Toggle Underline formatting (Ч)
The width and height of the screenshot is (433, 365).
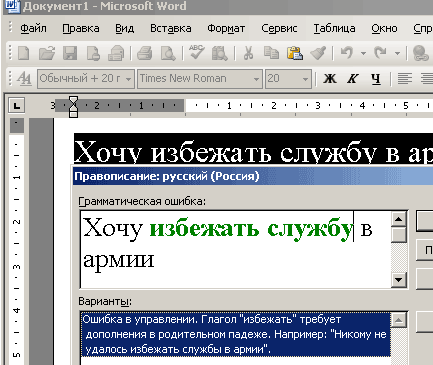click(x=376, y=79)
